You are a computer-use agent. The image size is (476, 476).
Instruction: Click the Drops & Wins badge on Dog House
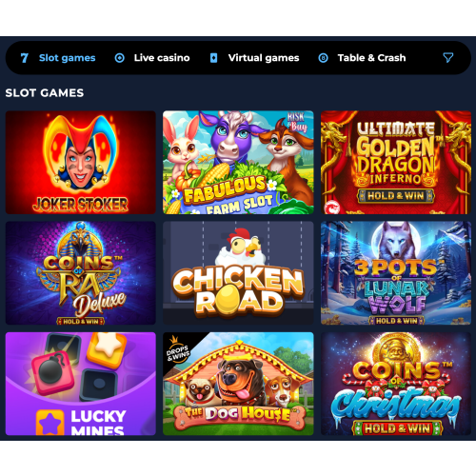coord(177,351)
